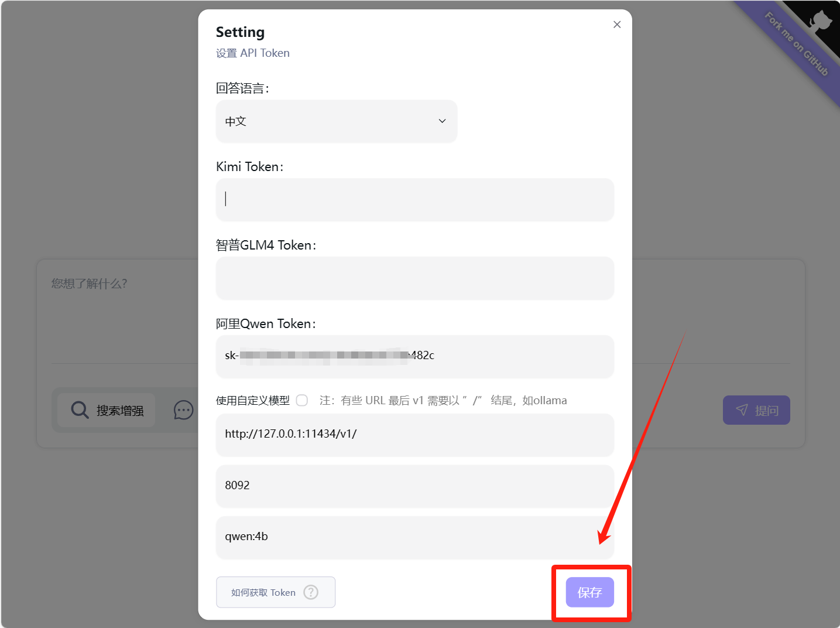Viewport: 840px width, 628px height.
Task: Open the 回答语言 language dropdown
Action: (336, 121)
